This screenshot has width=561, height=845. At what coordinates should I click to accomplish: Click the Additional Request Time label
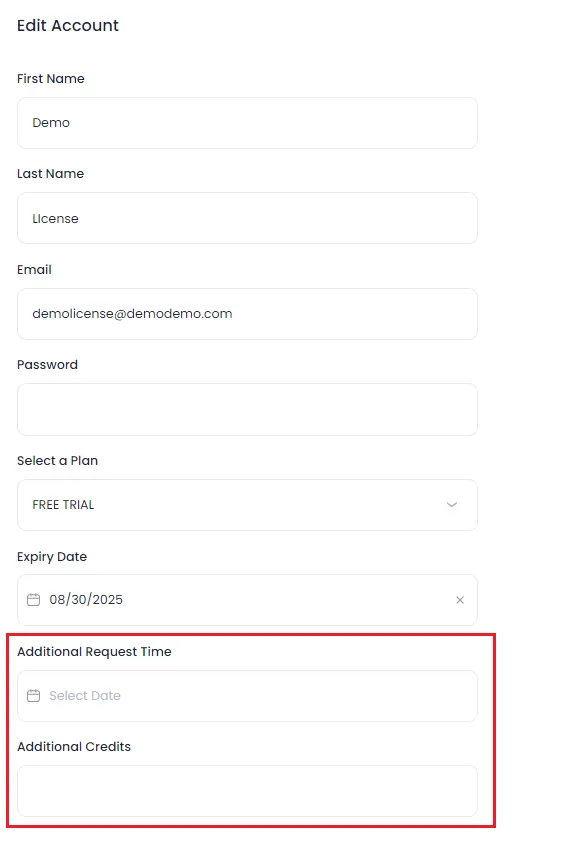[94, 652]
